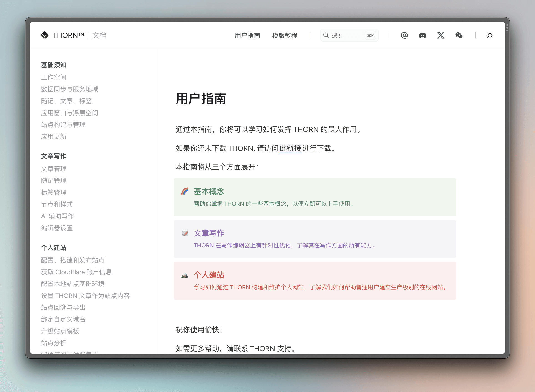Open 设置 THORN 文章作为站点内容 in the sidebar
This screenshot has width=535, height=392.
(x=86, y=296)
